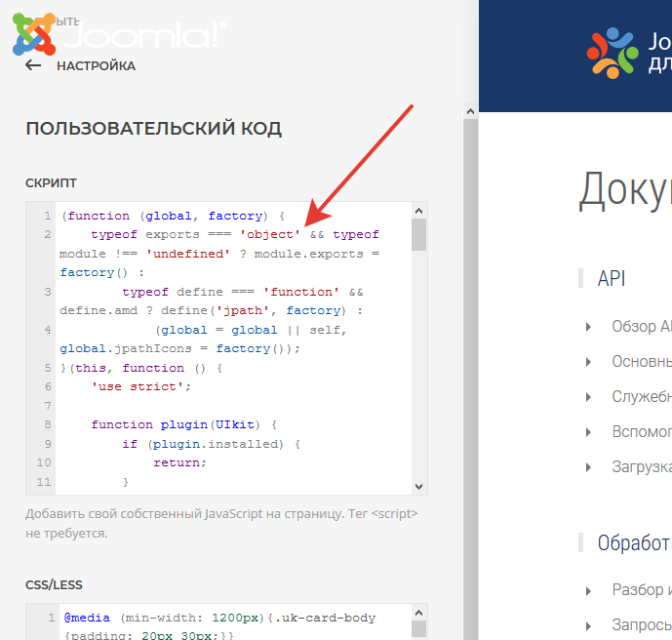Click the 'use strict' code line
This screenshot has width=672, height=640.
point(141,386)
